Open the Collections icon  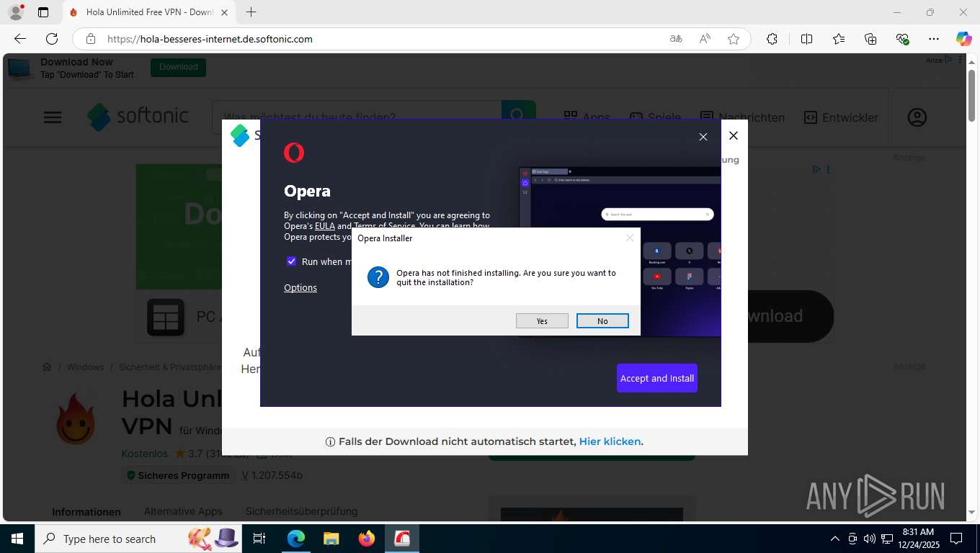click(x=870, y=39)
